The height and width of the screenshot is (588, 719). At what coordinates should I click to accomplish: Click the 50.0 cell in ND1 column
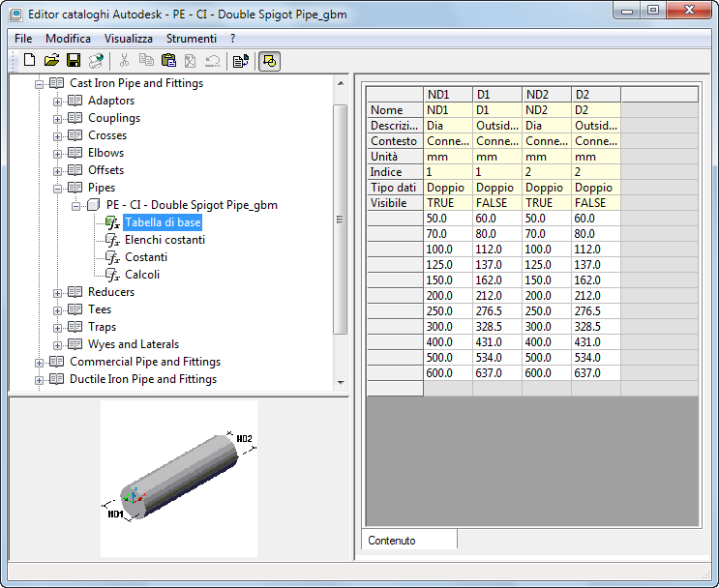(x=448, y=219)
